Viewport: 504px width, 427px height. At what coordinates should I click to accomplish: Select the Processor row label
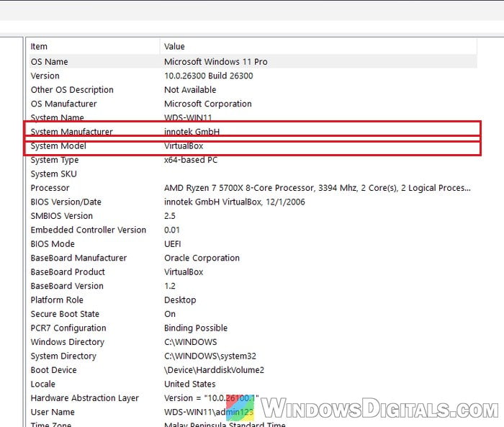(x=50, y=188)
